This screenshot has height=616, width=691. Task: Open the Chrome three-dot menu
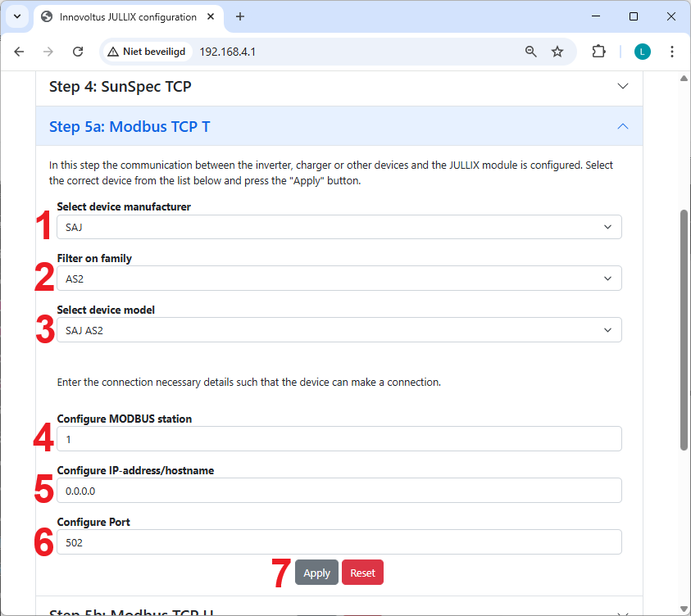pyautogui.click(x=672, y=52)
